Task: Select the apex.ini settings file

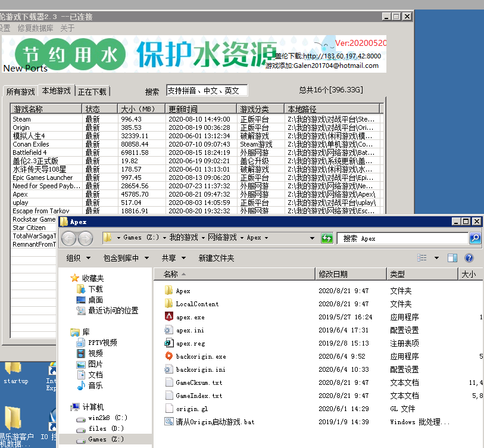Action: 185,330
